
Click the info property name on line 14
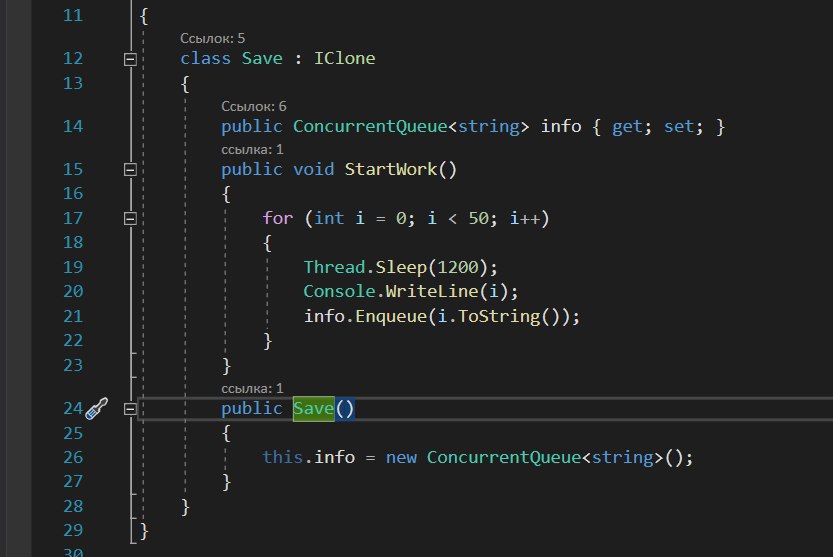(561, 126)
